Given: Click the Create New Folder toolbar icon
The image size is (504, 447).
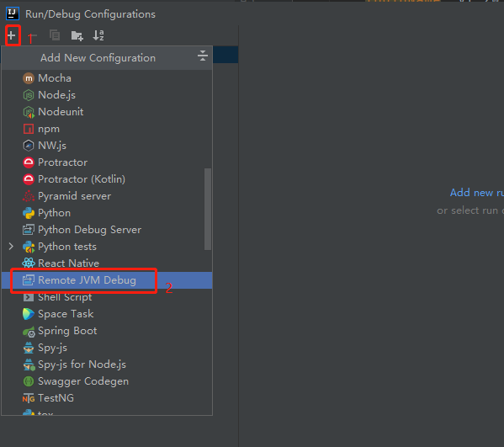Looking at the screenshot, I should [x=77, y=35].
